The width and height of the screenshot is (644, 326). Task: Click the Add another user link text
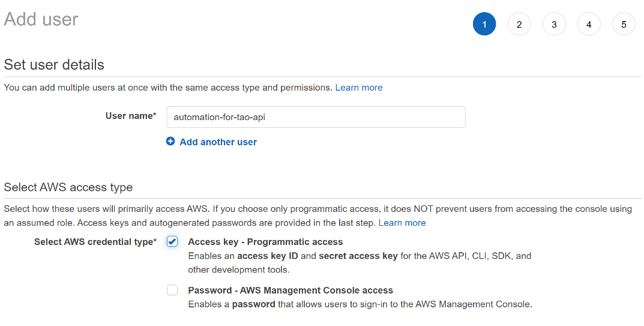click(218, 142)
